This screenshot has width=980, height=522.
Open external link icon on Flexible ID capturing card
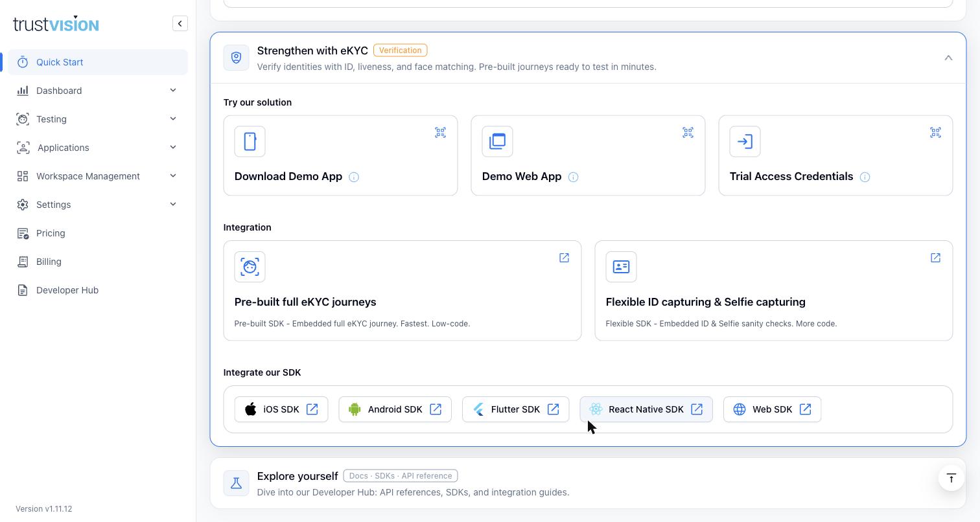point(935,258)
